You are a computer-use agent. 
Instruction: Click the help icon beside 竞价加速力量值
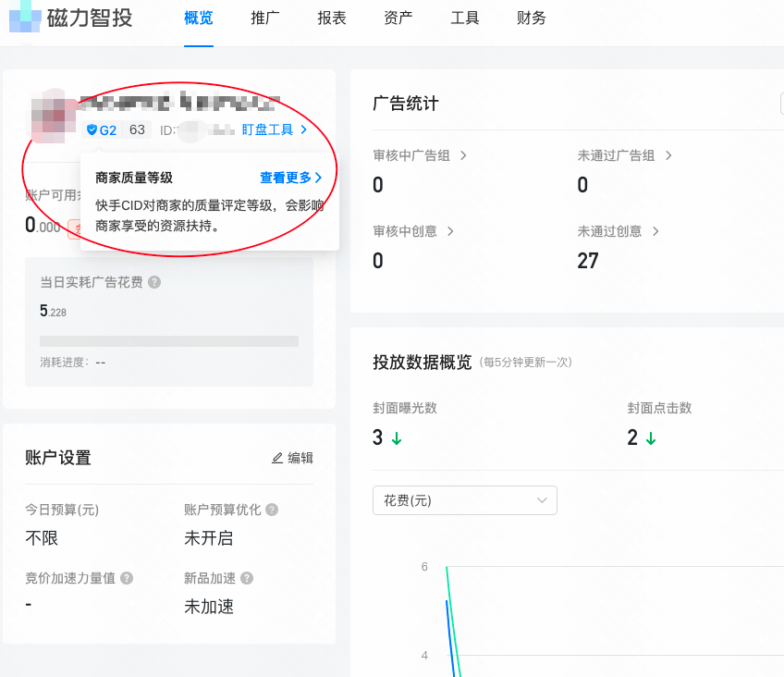pyautogui.click(x=126, y=578)
